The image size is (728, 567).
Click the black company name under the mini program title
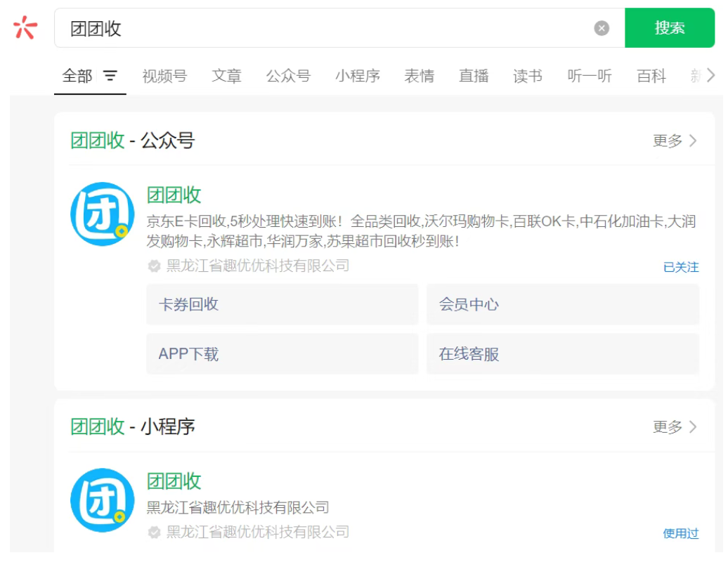(238, 507)
